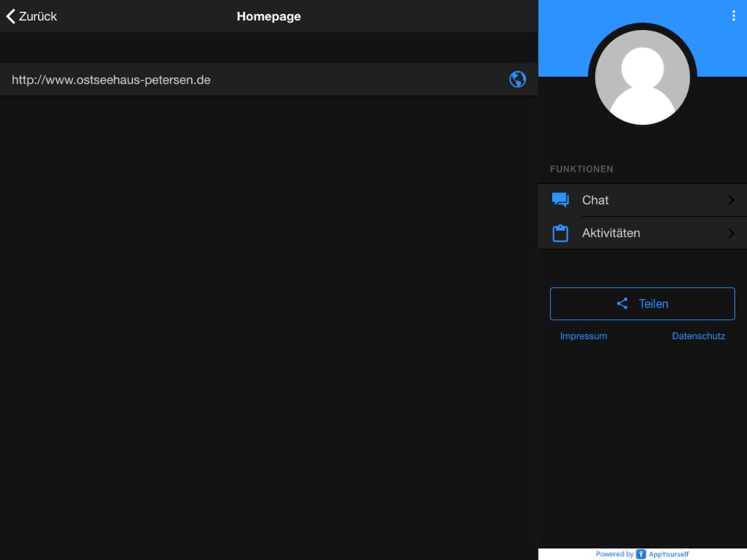Select the Chat menu entry label
This screenshot has width=747, height=560.
[x=595, y=200]
